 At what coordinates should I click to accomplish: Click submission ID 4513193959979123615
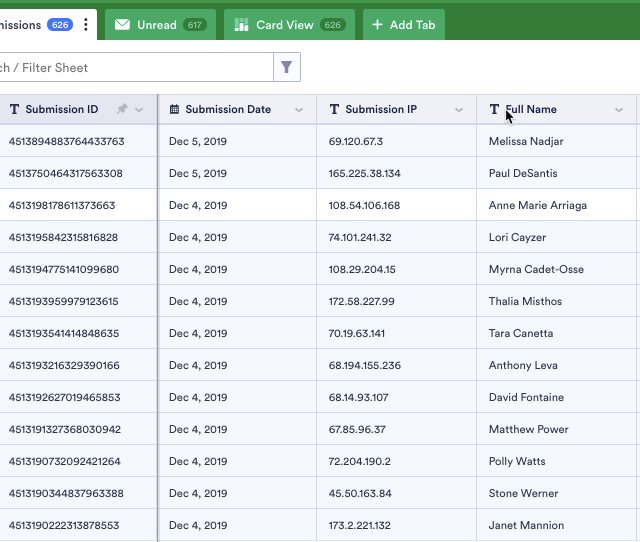coord(63,301)
